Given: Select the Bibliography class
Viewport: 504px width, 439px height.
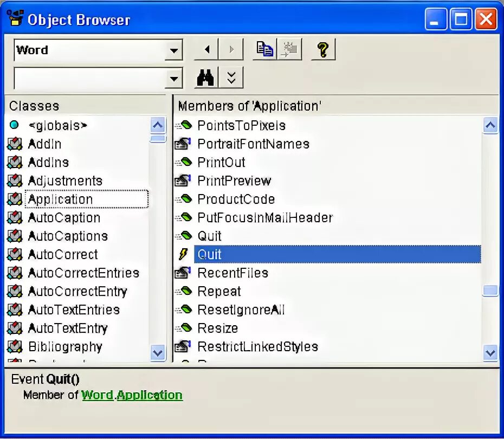Looking at the screenshot, I should pos(65,346).
